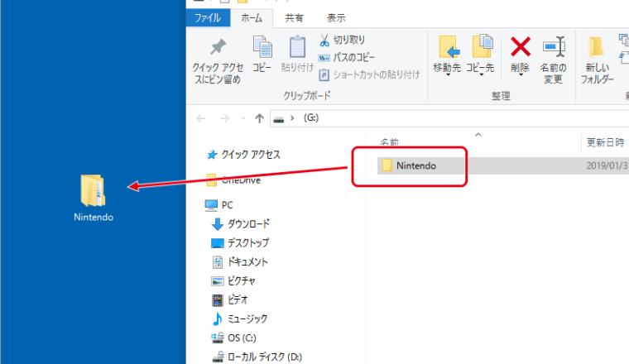Open ビデオ in navigation pane
The image size is (629, 364).
tap(229, 299)
